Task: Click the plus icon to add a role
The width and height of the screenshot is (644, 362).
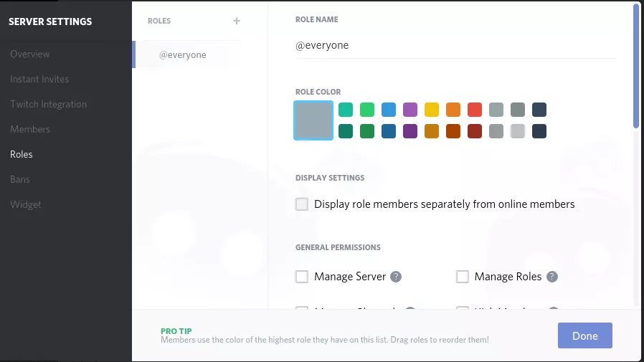Action: point(237,21)
